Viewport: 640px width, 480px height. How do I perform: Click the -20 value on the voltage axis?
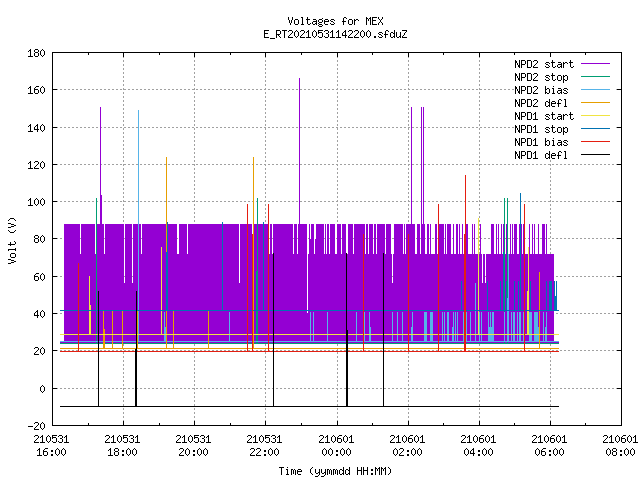[x=36, y=426]
